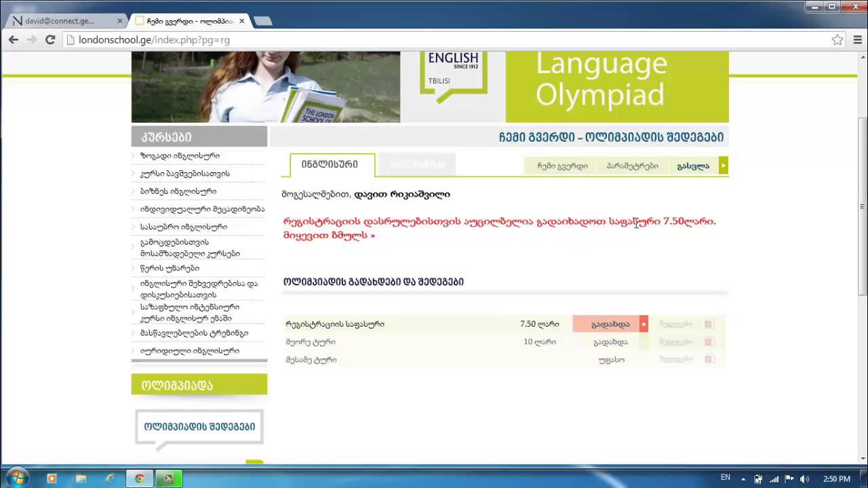
Task: Follow the red მიყევით ბმულს » link
Action: pyautogui.click(x=329, y=235)
